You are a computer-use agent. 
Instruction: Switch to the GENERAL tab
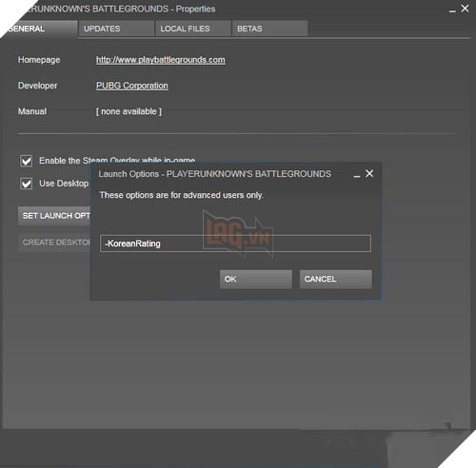click(40, 29)
